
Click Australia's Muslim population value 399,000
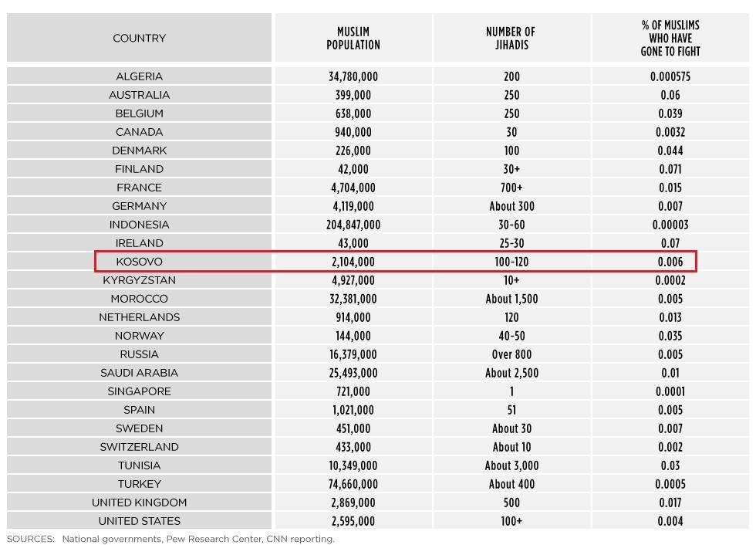coord(353,95)
